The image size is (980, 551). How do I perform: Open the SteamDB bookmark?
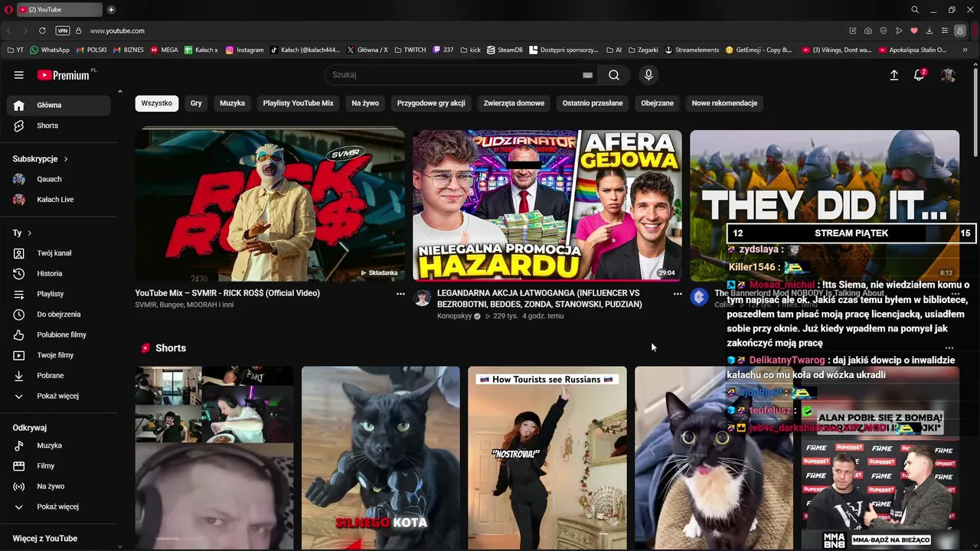[x=505, y=50]
